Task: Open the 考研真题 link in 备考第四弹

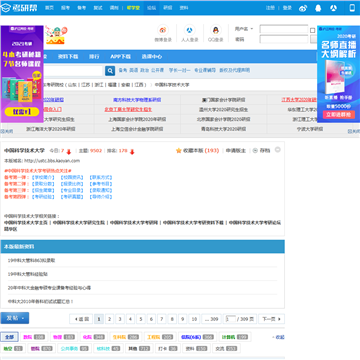Action: point(72,197)
